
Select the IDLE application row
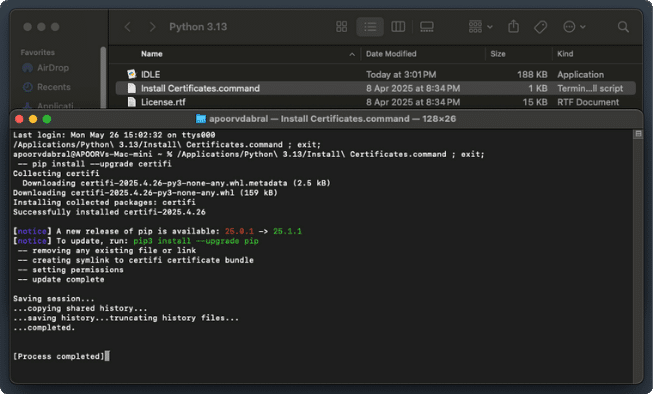tap(376, 75)
